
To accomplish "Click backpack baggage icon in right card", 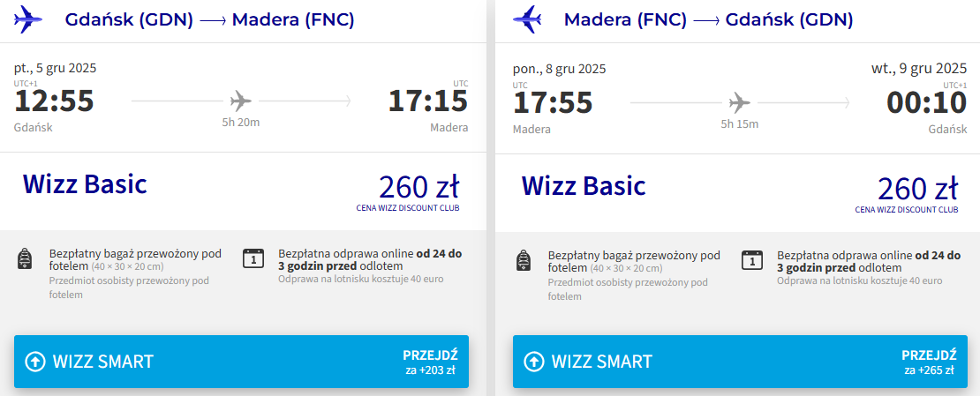I will [524, 259].
